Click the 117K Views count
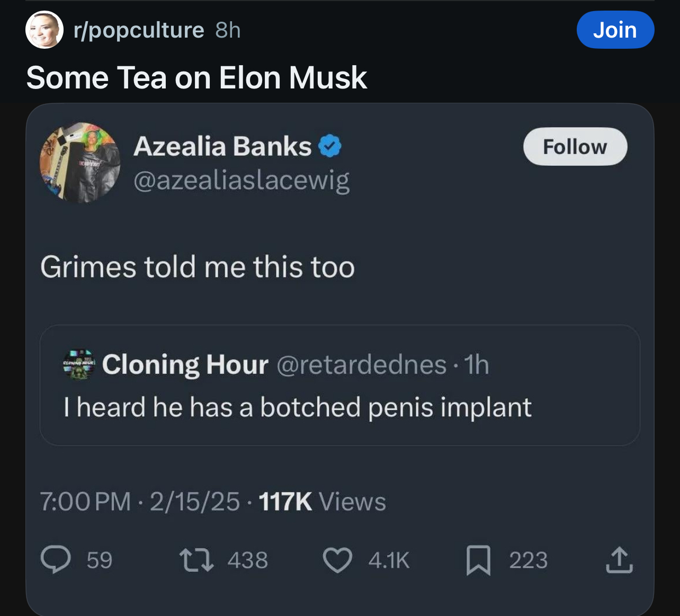 point(322,502)
